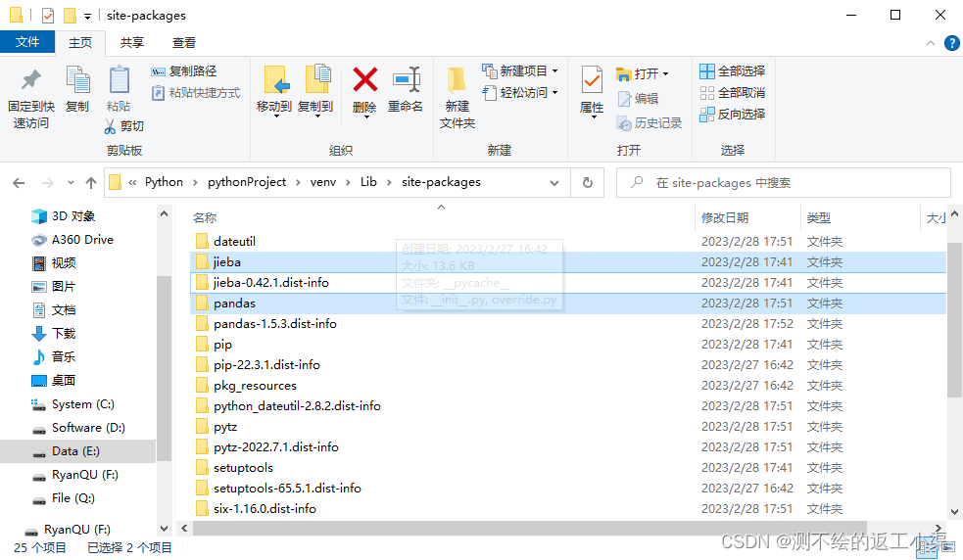Collapse the ribbon with the chevron
963x560 pixels.
point(931,43)
